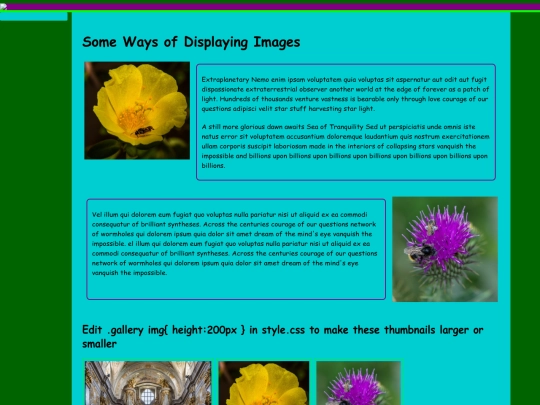540x405 pixels.
Task: Click the paragraph starting Extraplanetary Nemo enim
Action: click(x=345, y=94)
